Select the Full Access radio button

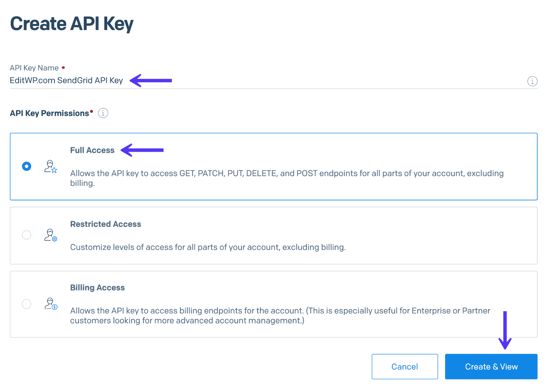point(26,166)
